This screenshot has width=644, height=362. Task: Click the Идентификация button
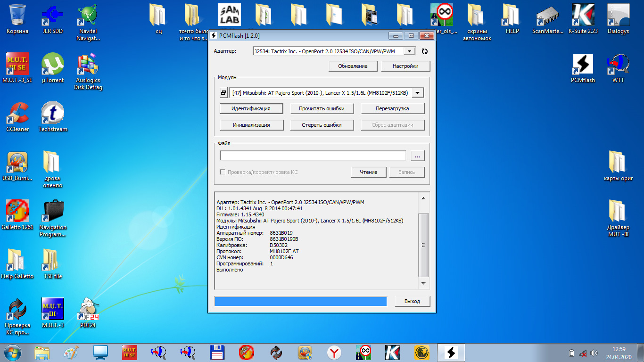[x=251, y=108]
